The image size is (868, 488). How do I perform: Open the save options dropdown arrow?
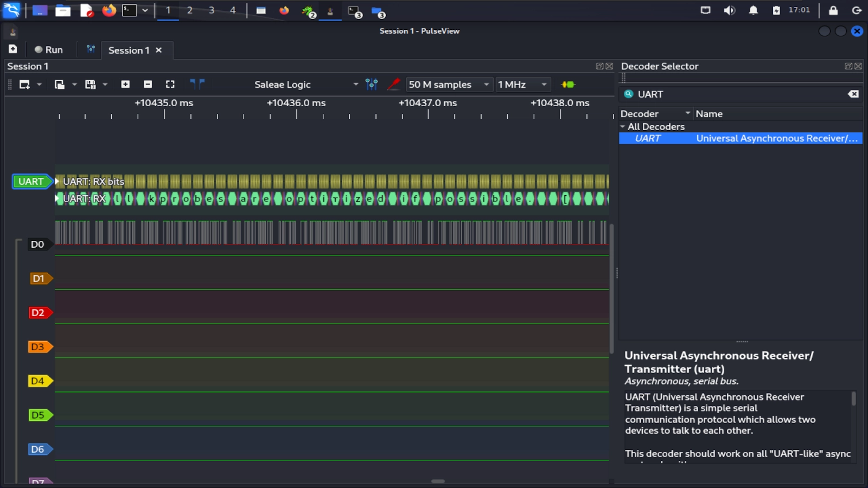tap(105, 84)
